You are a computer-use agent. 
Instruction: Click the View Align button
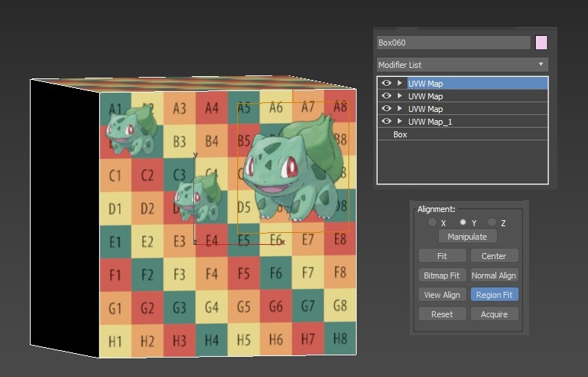(x=442, y=295)
